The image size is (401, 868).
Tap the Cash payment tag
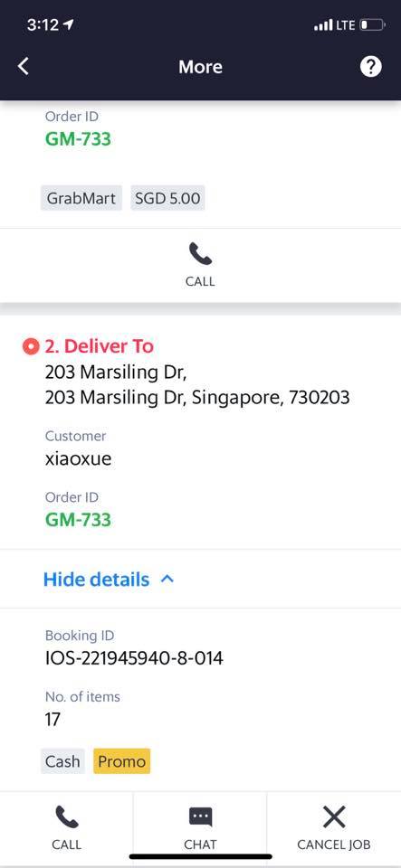[62, 761]
